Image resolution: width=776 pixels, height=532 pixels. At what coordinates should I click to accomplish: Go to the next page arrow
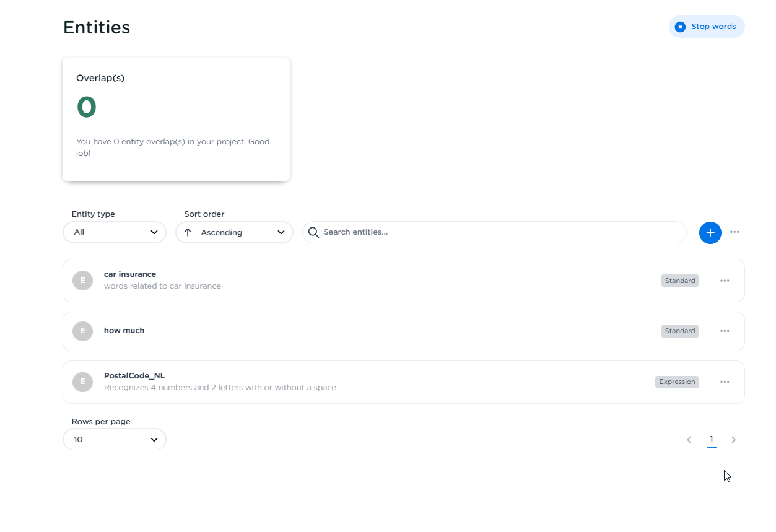733,440
